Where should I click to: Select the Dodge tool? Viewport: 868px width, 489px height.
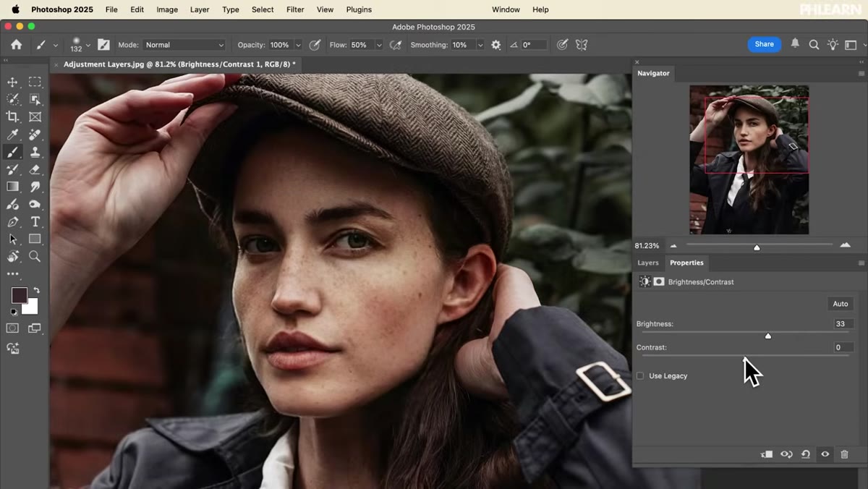coord(35,205)
